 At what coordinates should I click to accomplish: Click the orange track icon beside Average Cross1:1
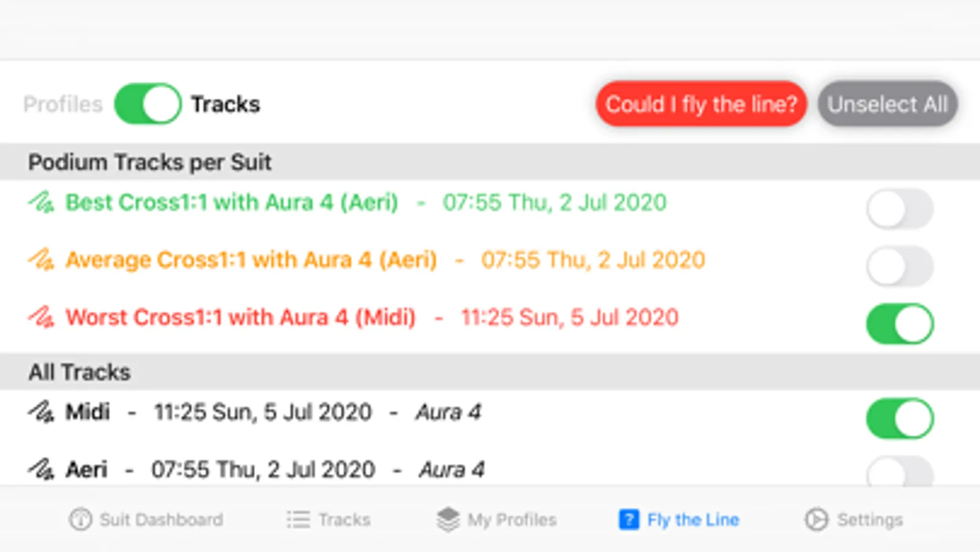[41, 260]
